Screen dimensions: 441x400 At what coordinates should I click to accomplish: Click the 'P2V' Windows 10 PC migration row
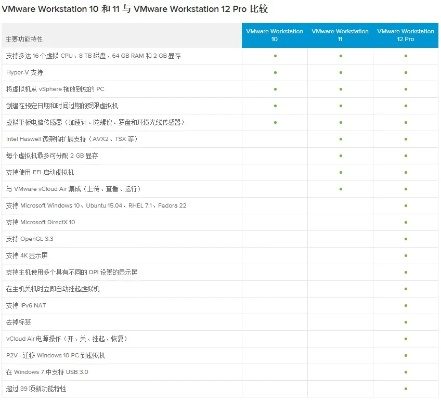point(220,355)
